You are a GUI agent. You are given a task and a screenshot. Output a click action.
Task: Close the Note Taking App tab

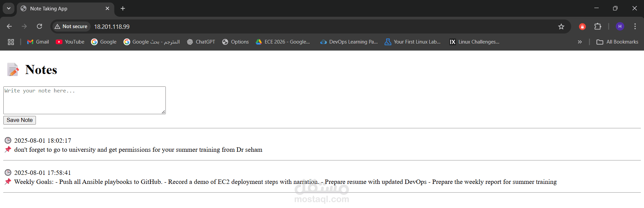click(x=107, y=8)
